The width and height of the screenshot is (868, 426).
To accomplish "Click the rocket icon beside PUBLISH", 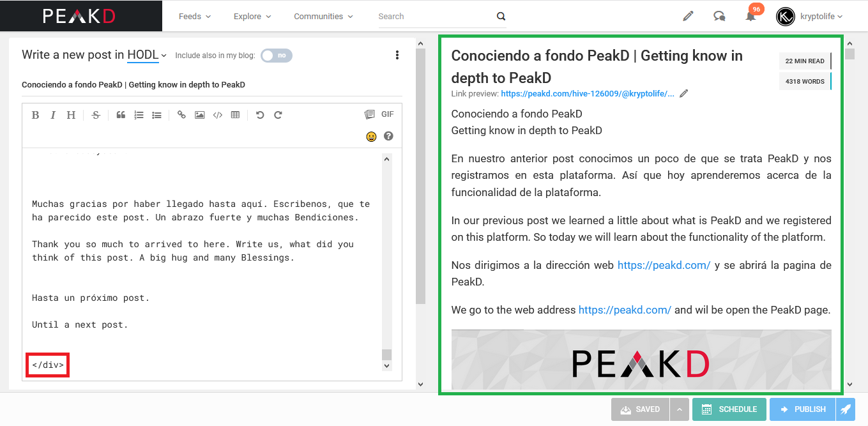I will (845, 409).
